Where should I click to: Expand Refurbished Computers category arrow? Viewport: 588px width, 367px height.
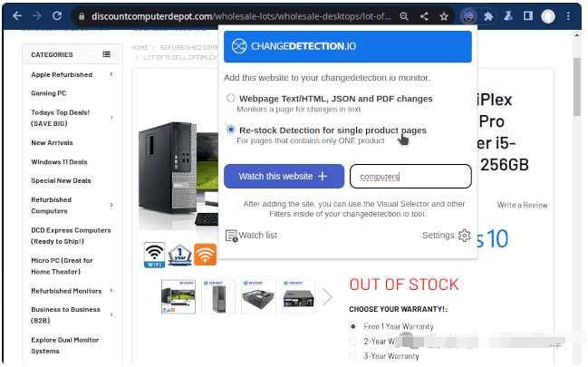pos(111,205)
